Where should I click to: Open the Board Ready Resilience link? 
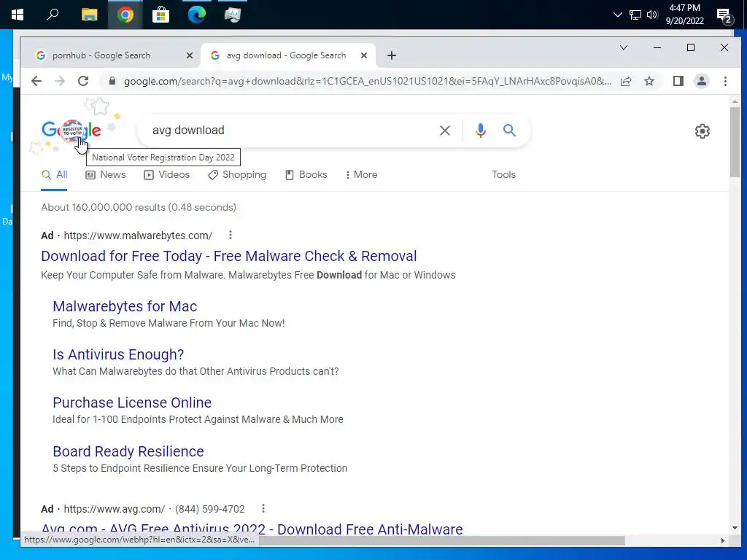point(128,451)
